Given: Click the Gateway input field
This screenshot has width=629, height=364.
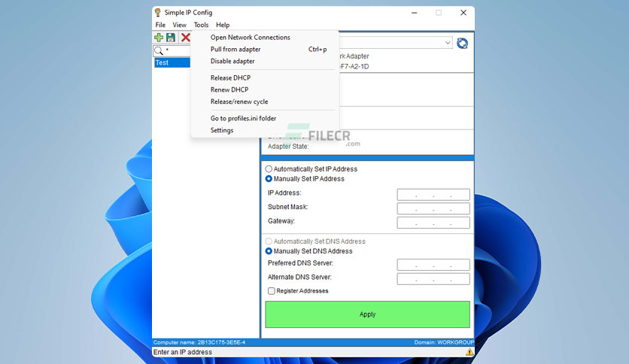Looking at the screenshot, I should click(x=433, y=223).
